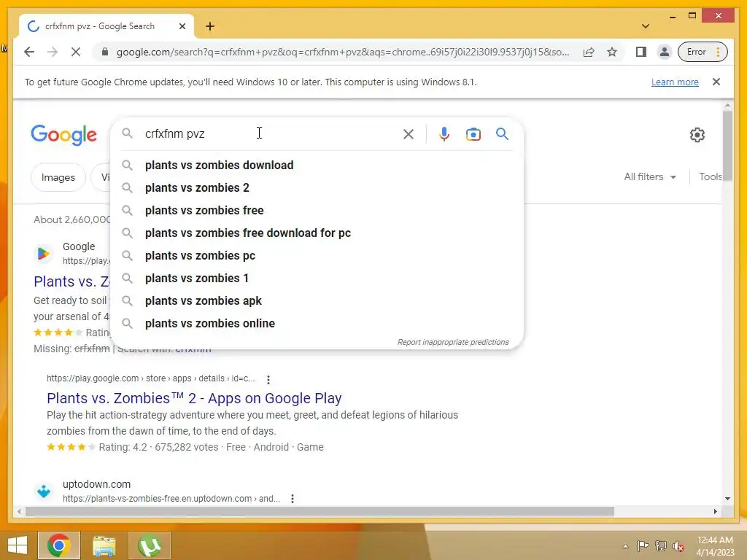This screenshot has width=747, height=560.
Task: Go to Google logo homepage
Action: click(64, 135)
